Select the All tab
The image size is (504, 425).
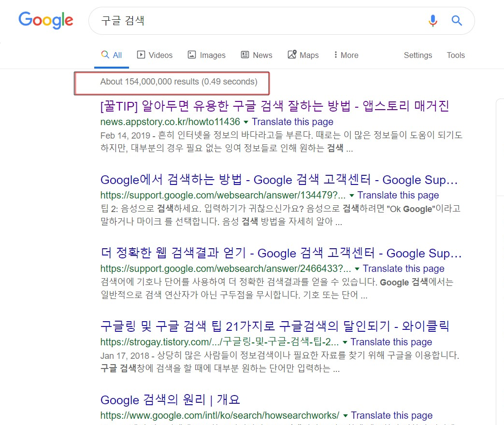(112, 55)
